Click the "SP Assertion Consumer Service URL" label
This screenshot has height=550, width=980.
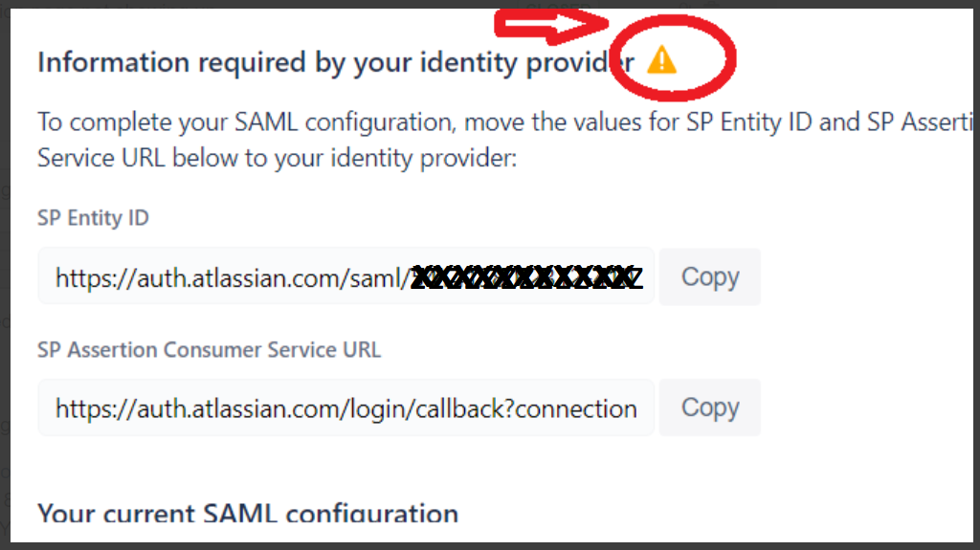209,349
